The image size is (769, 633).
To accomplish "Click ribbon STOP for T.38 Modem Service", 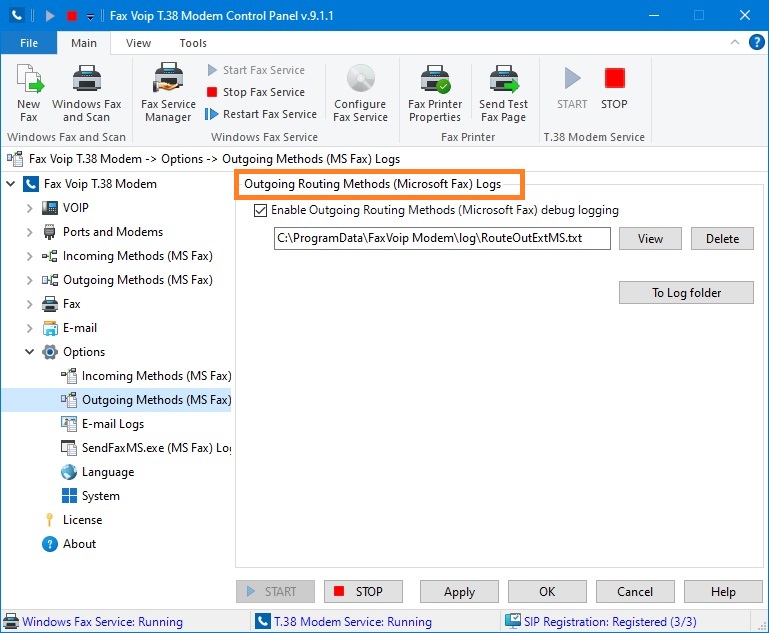I will 614,88.
